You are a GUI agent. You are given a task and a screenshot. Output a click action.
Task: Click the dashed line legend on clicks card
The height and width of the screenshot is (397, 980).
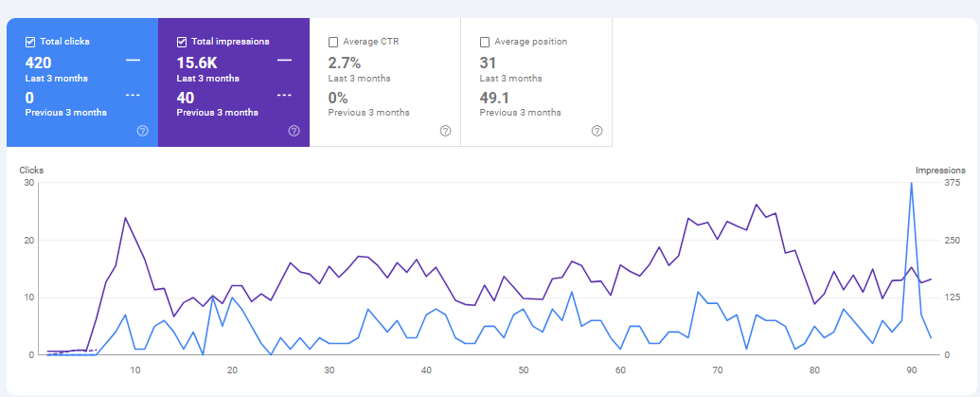pyautogui.click(x=134, y=95)
